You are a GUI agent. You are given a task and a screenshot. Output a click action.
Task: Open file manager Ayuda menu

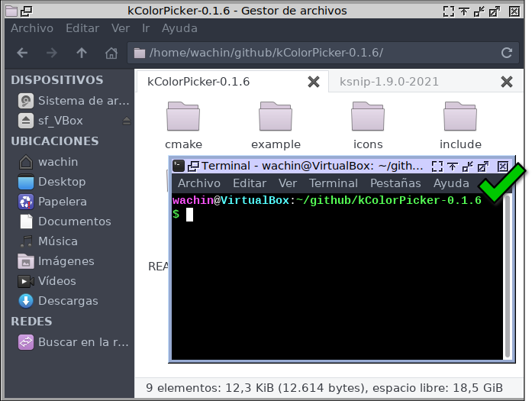point(179,28)
